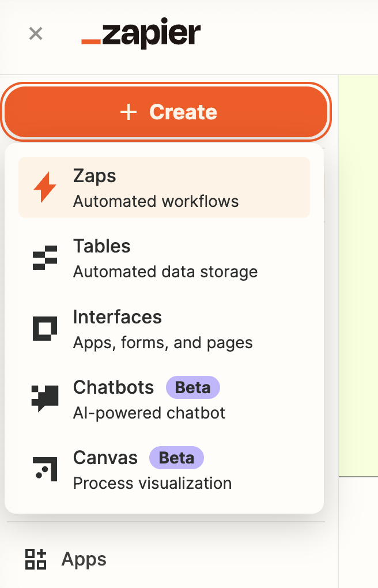Viewport: 378px width, 588px height.
Task: Click the orange lightning bolt Zaps icon
Action: pyautogui.click(x=45, y=187)
